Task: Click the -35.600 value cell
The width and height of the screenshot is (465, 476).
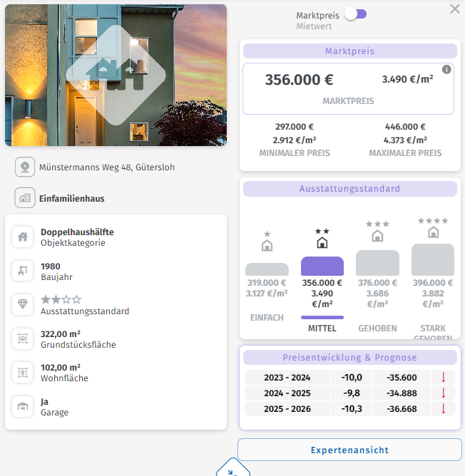Action: (402, 378)
